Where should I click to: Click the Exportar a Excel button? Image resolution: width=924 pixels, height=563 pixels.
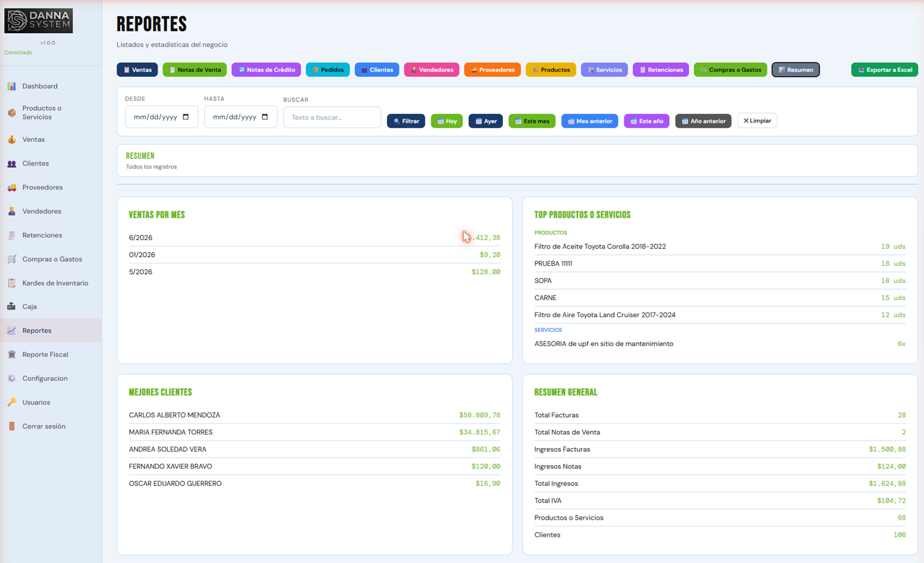point(884,70)
